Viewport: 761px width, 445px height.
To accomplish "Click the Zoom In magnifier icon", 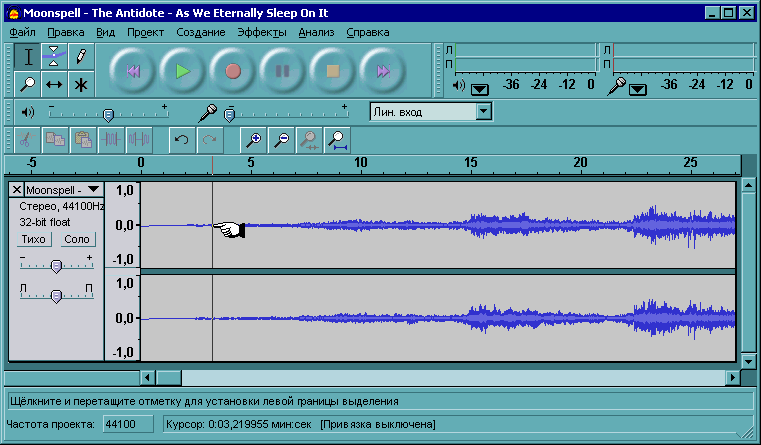I will (x=253, y=140).
